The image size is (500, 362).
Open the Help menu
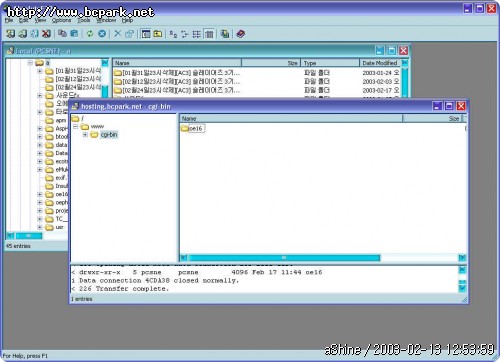pyautogui.click(x=127, y=20)
